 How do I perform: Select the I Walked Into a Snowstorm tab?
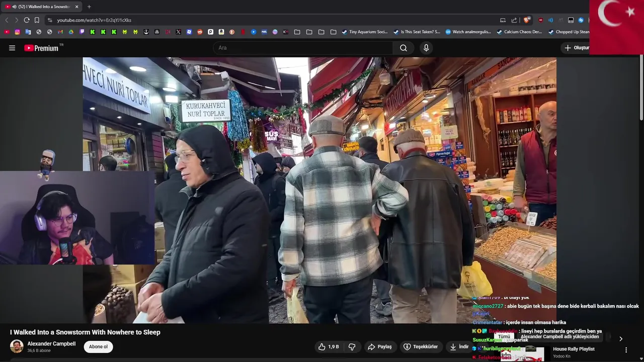(x=42, y=7)
